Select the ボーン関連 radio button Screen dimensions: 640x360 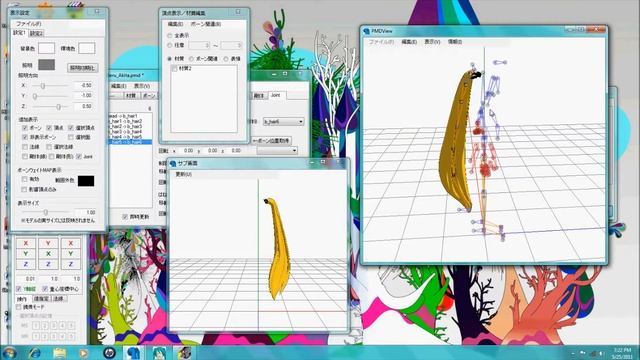point(191,59)
